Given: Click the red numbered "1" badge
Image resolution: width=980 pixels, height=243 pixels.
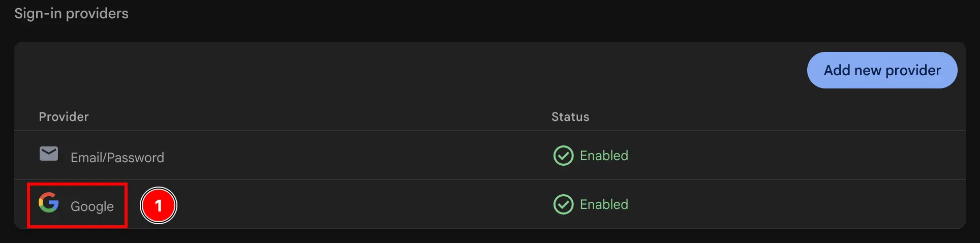Looking at the screenshot, I should [159, 205].
